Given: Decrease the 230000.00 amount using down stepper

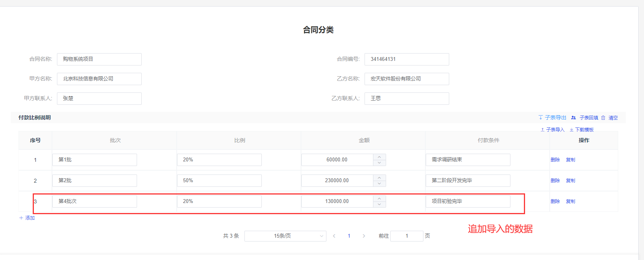Looking at the screenshot, I should pos(379,184).
